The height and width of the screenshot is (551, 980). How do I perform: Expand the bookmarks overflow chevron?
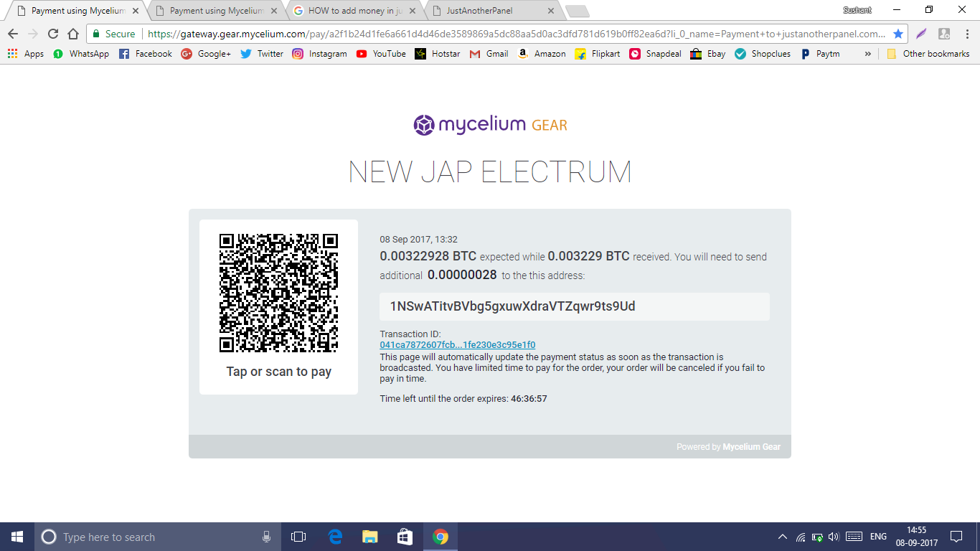pos(868,54)
